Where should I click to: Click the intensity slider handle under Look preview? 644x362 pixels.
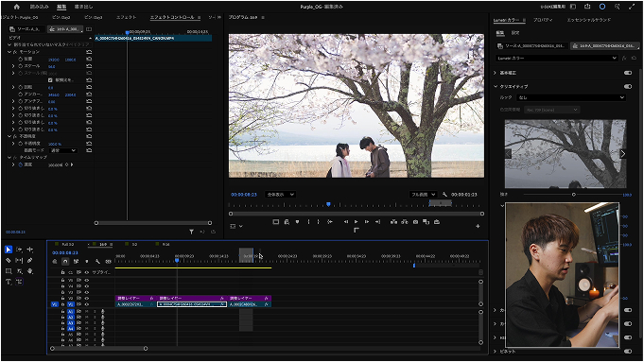[x=574, y=195]
